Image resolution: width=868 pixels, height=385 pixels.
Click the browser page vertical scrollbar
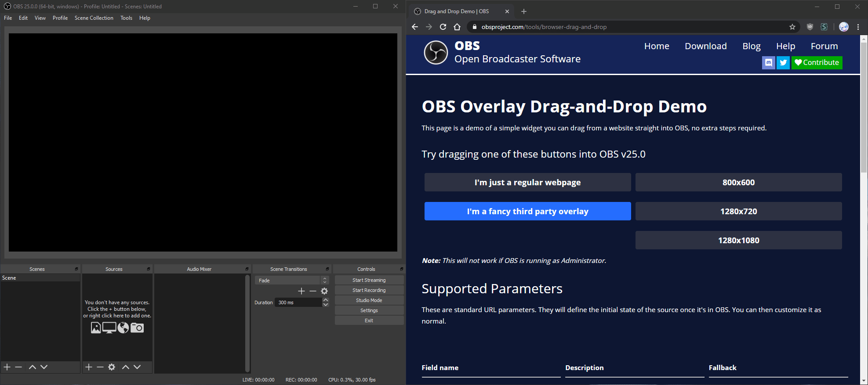click(864, 108)
